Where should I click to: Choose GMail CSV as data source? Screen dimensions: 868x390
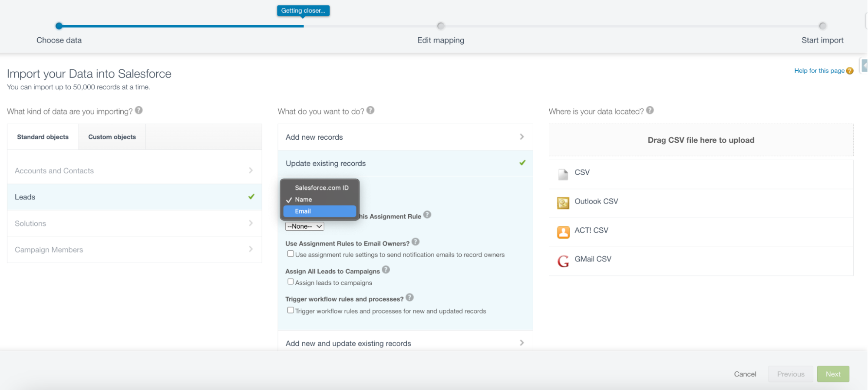[701, 261]
